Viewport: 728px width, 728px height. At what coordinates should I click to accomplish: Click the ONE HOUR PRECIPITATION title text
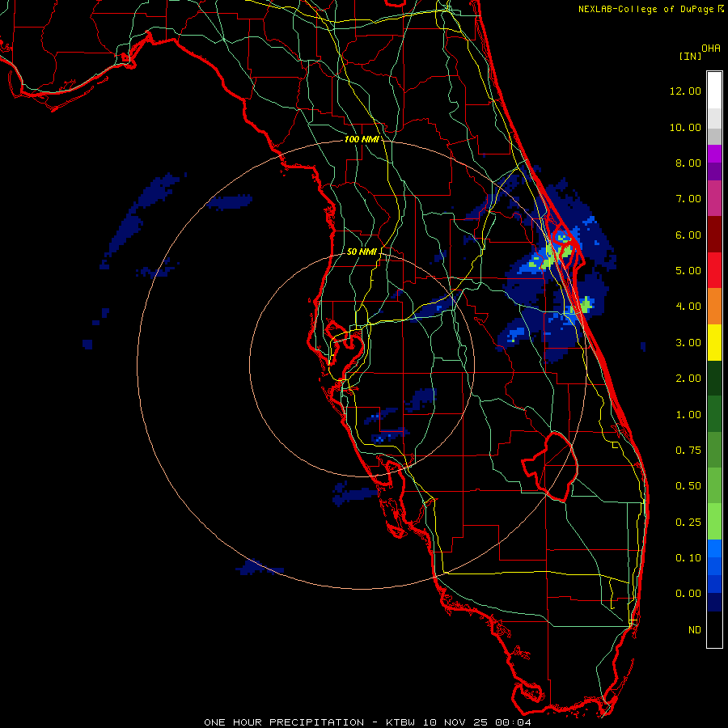point(284,722)
